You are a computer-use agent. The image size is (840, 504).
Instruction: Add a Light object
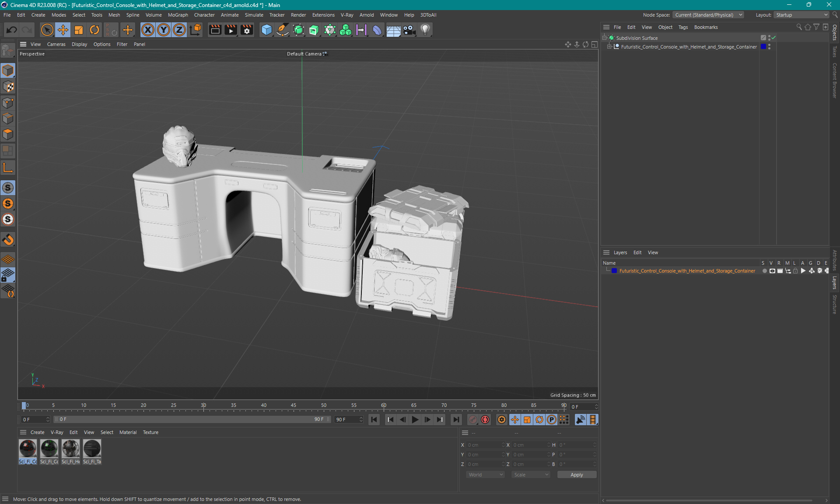(425, 30)
